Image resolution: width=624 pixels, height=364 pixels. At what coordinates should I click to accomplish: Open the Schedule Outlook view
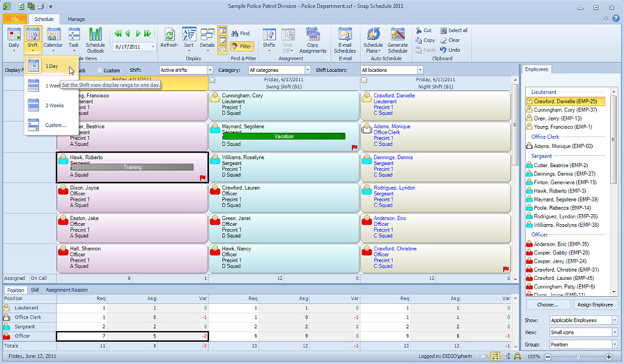coord(95,40)
